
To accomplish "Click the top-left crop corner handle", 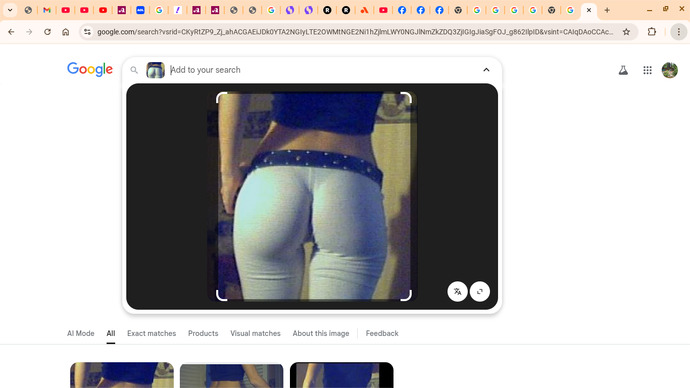I will 221,98.
